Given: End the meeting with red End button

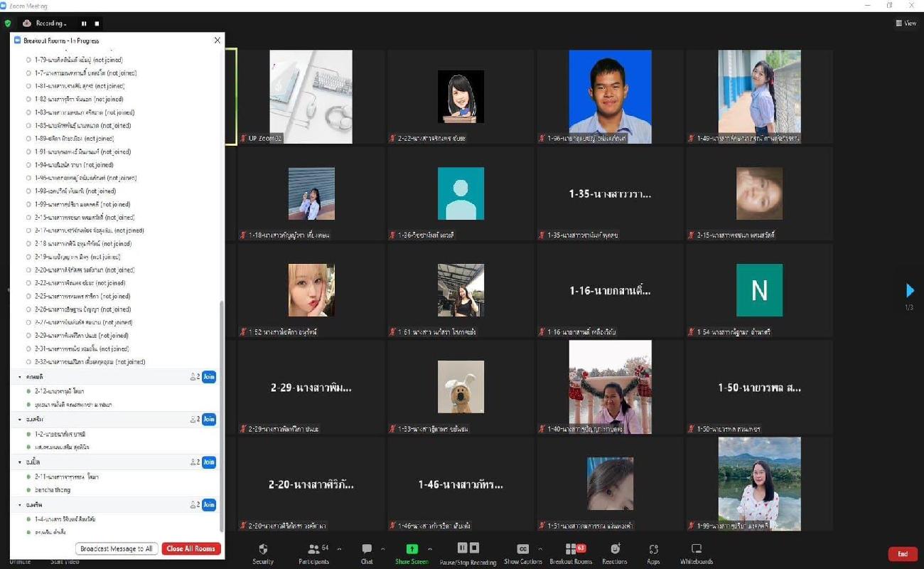Looking at the screenshot, I should coord(903,554).
